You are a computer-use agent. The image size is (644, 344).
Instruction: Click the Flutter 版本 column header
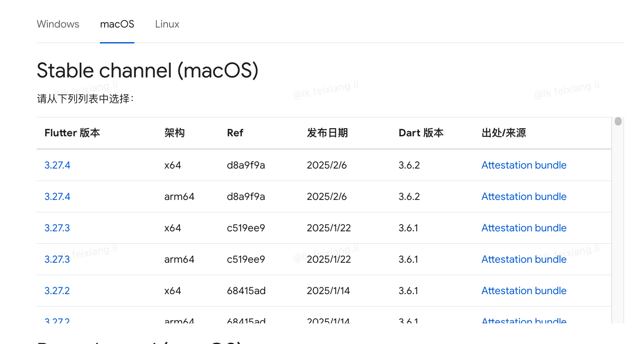coord(72,133)
